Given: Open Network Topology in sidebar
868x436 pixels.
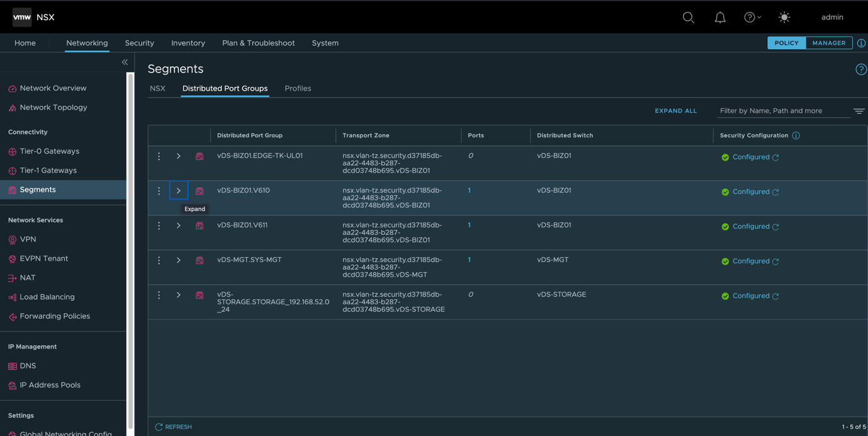Looking at the screenshot, I should click(54, 107).
